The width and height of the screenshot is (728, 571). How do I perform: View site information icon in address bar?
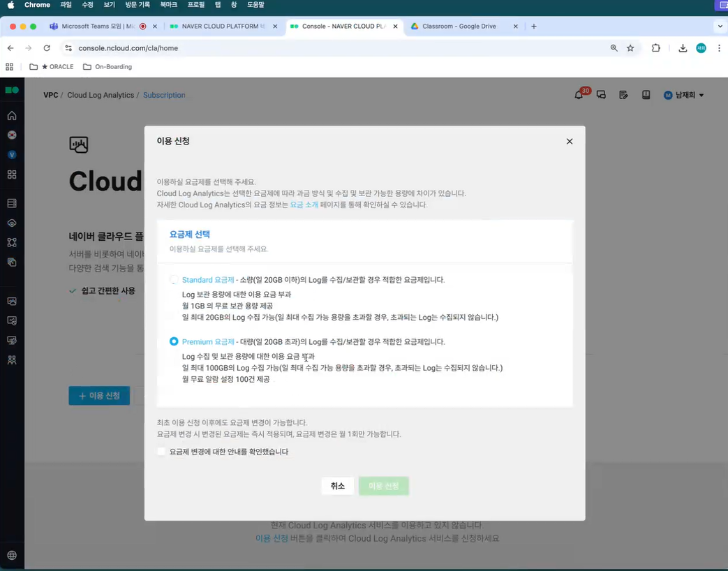click(x=68, y=47)
